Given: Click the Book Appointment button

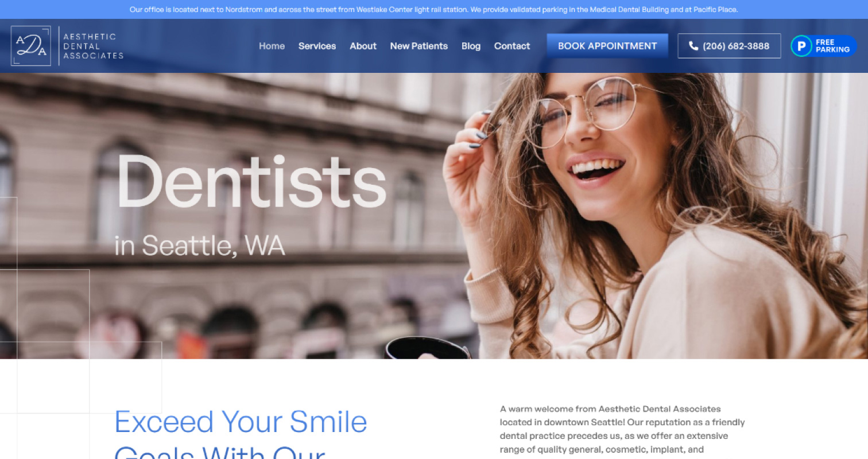Looking at the screenshot, I should point(607,46).
